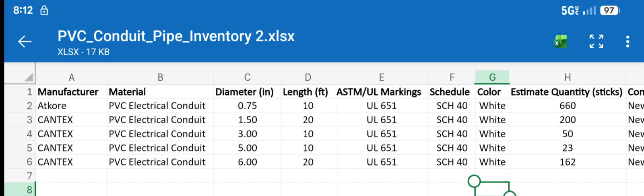
Task: Tap the diameter cell showing 6.00
Action: (247, 162)
